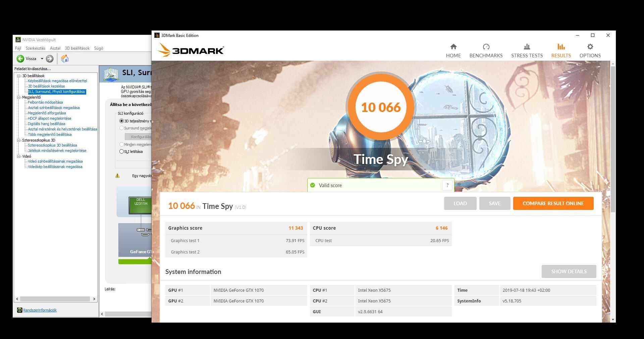Click the question mark next to Valid score
Screen dimensions: 644x339
447,185
